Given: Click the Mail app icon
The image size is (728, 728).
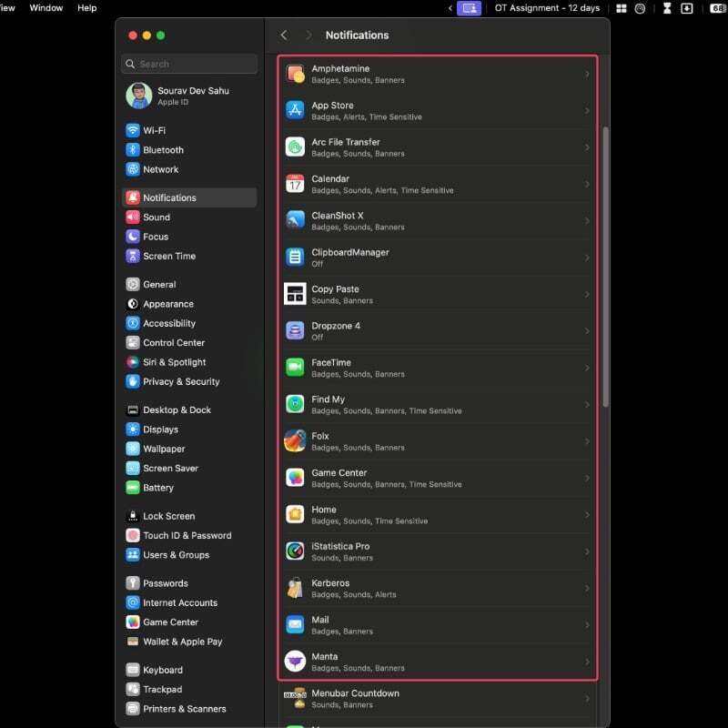Looking at the screenshot, I should (x=295, y=625).
